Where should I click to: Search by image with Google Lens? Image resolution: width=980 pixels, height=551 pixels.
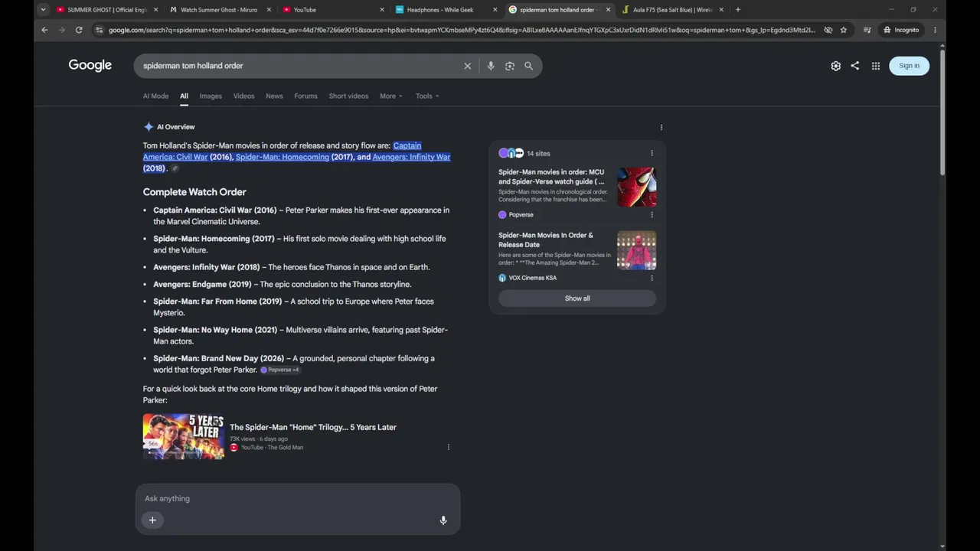[510, 66]
